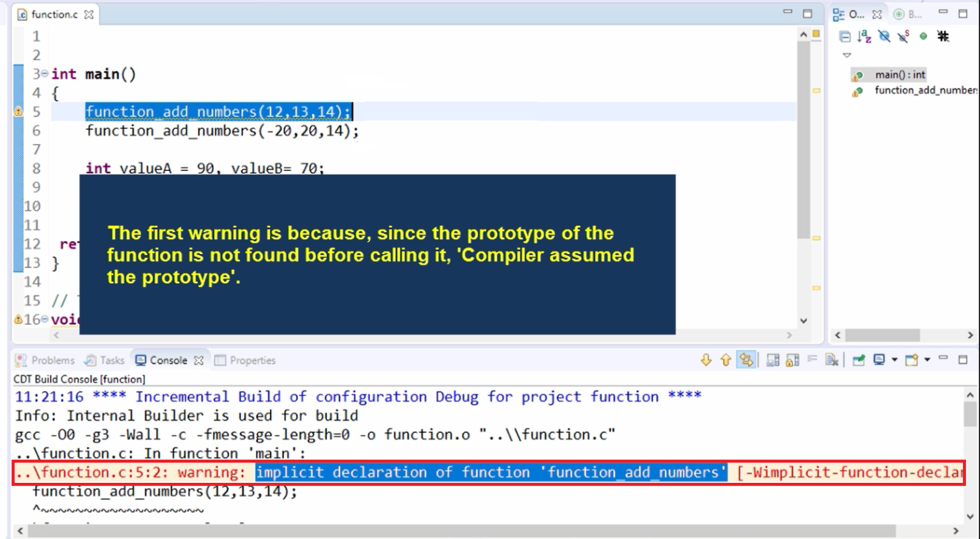Click the gcc -O0 -g3 command line
This screenshot has height=539, width=980.
[315, 435]
